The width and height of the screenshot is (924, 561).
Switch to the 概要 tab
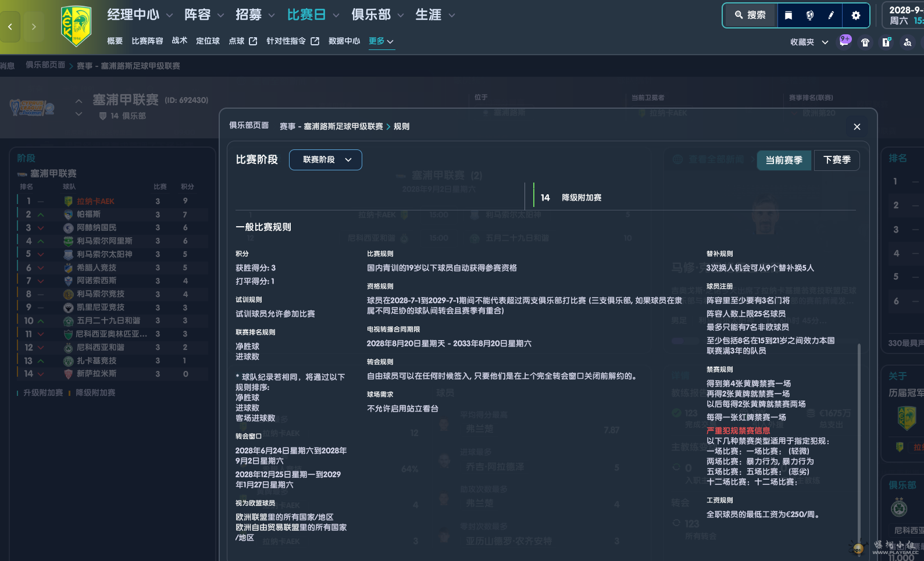coord(115,41)
